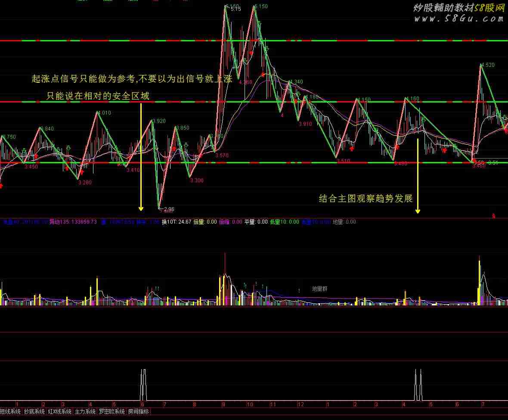Click the green down-arrow signal below the 5.150 peak

click(x=259, y=24)
